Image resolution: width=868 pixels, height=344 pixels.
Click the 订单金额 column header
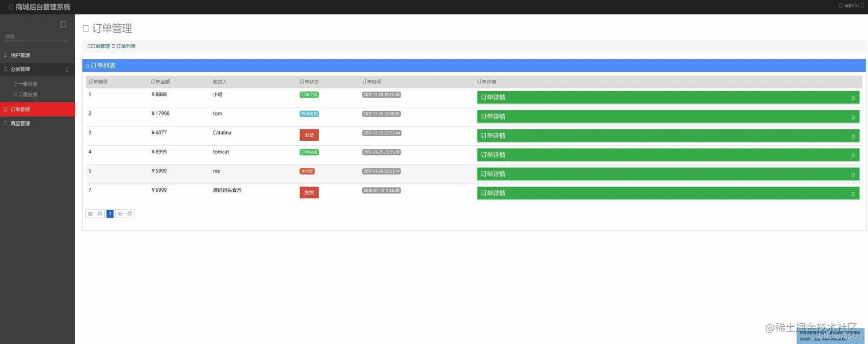click(160, 82)
